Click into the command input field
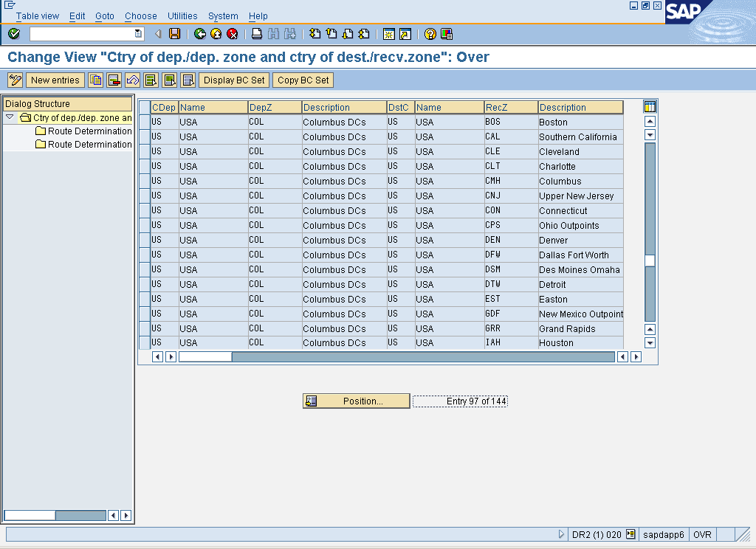Image resolution: width=756 pixels, height=549 pixels. pos(82,34)
